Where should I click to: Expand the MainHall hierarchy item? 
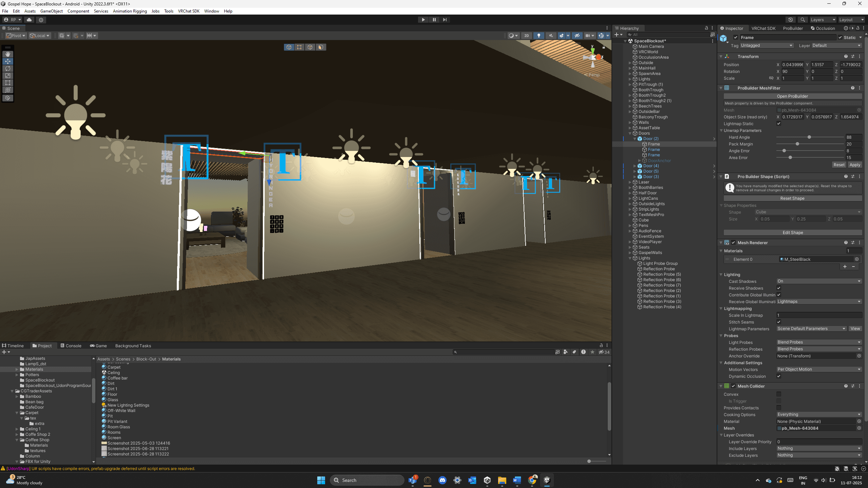pos(630,68)
